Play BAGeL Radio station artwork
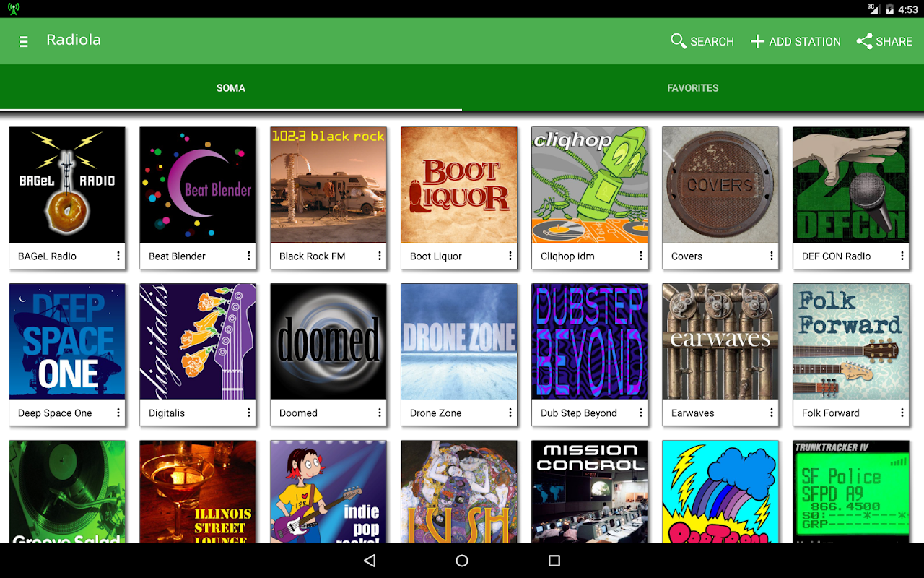The height and width of the screenshot is (578, 924). pos(67,185)
